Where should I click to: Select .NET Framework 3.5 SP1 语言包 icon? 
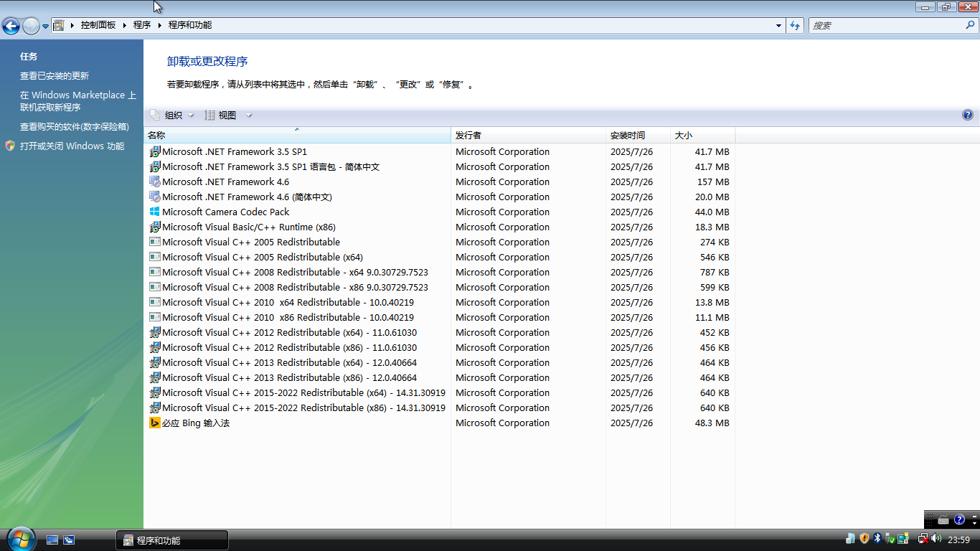point(155,167)
